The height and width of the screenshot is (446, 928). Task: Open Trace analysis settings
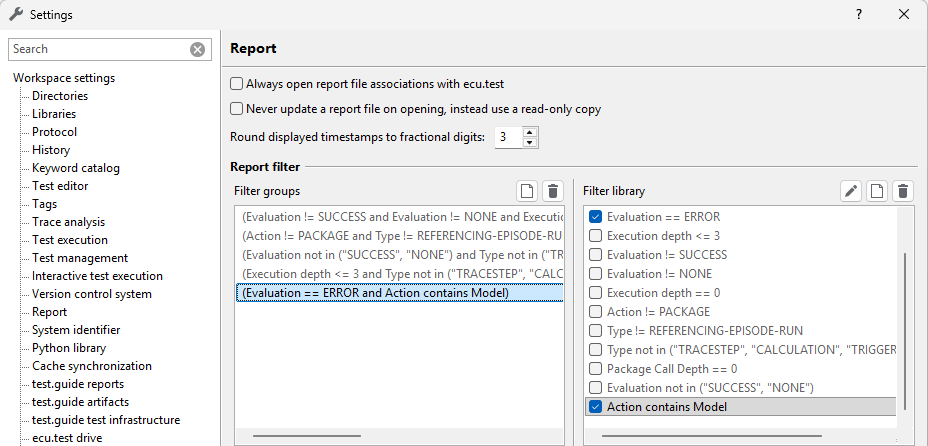click(x=69, y=222)
